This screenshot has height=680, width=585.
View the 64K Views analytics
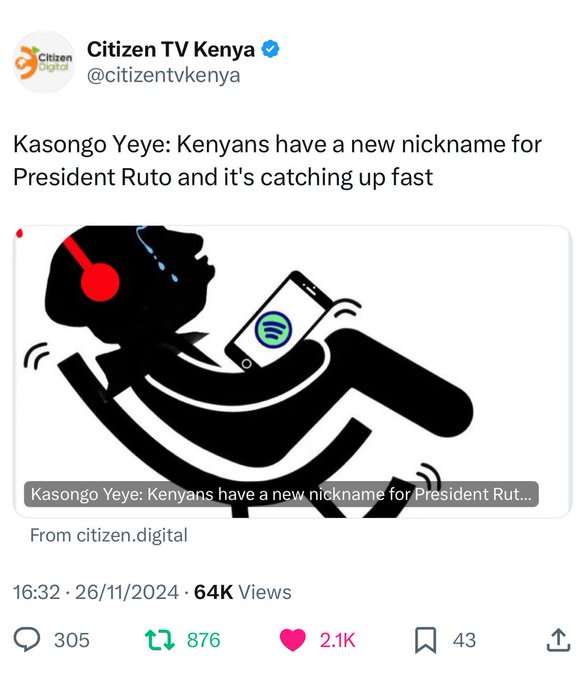(242, 592)
